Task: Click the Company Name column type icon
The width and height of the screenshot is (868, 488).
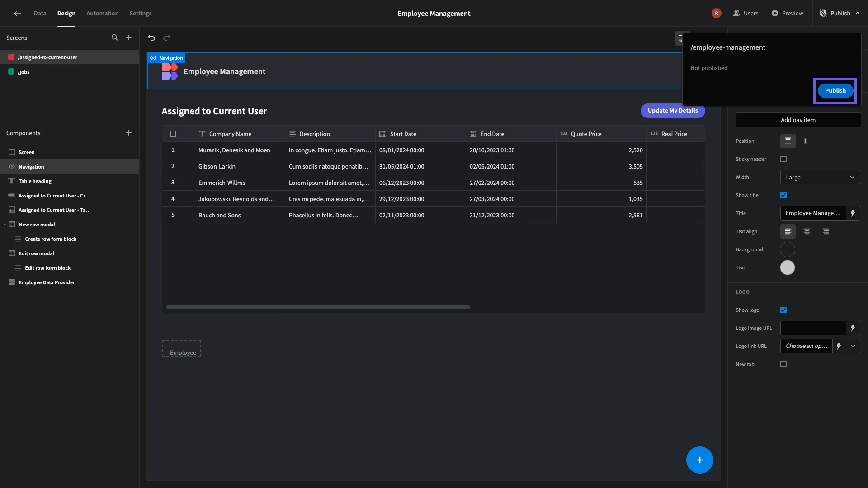Action: [202, 134]
